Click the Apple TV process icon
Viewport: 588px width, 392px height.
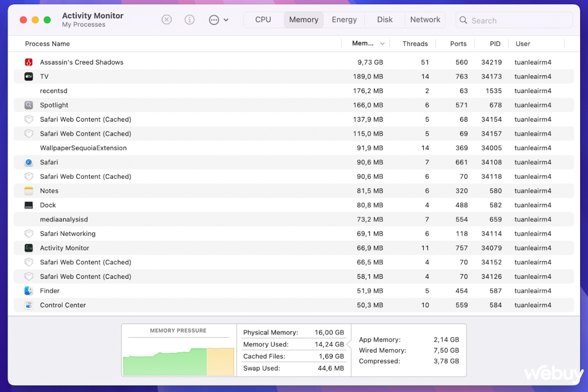28,77
